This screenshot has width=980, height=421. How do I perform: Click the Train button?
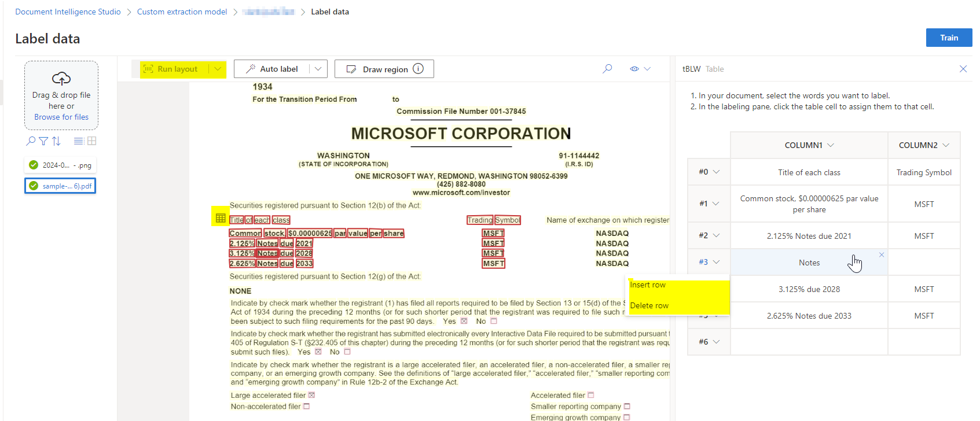pyautogui.click(x=949, y=38)
